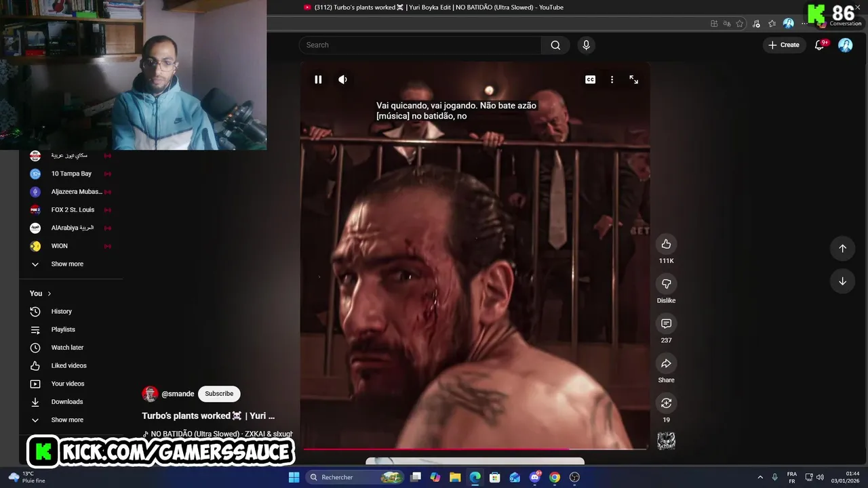Viewport: 868px width, 488px height.
Task: Open Edge browser profile avatar
Action: click(788, 23)
